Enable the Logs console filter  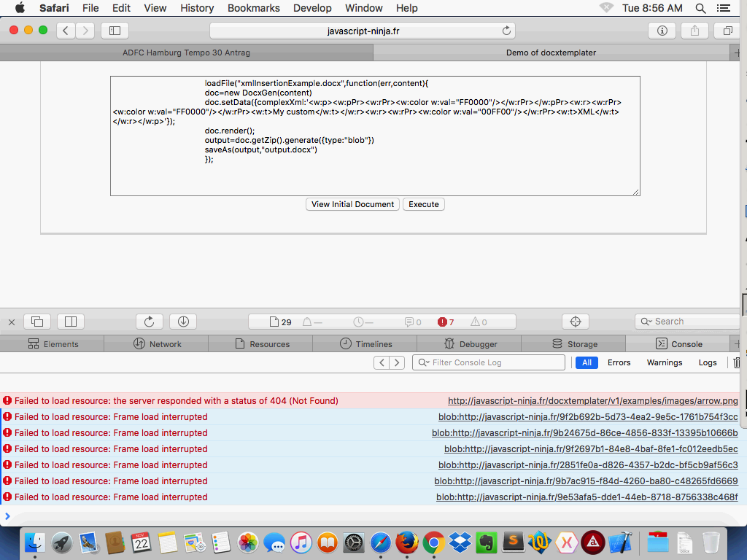(x=707, y=362)
